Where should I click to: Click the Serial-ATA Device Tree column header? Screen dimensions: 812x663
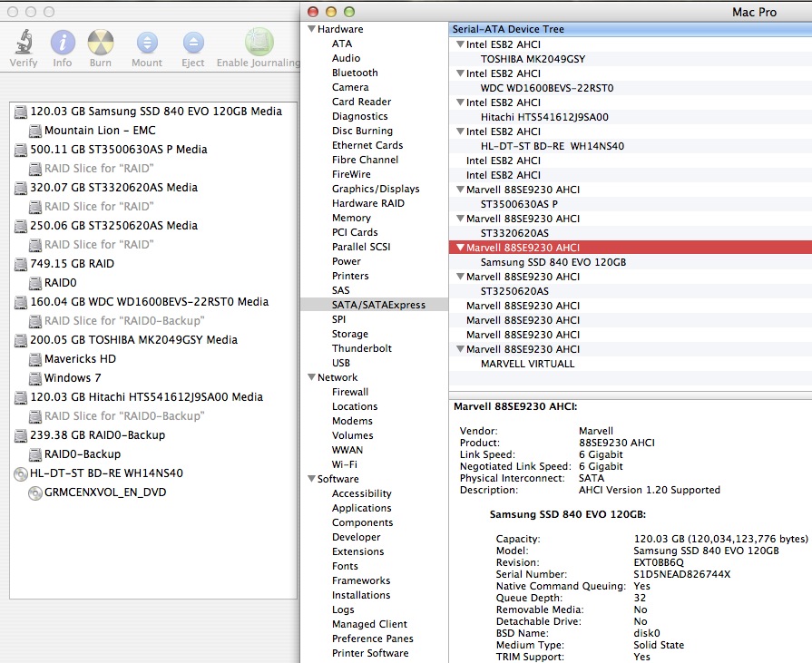(x=631, y=29)
